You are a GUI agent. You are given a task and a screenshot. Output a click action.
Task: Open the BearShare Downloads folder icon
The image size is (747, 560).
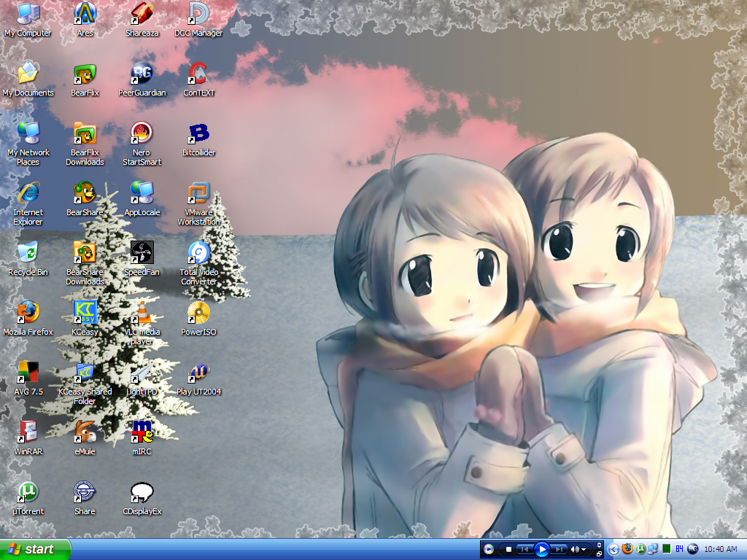click(85, 263)
